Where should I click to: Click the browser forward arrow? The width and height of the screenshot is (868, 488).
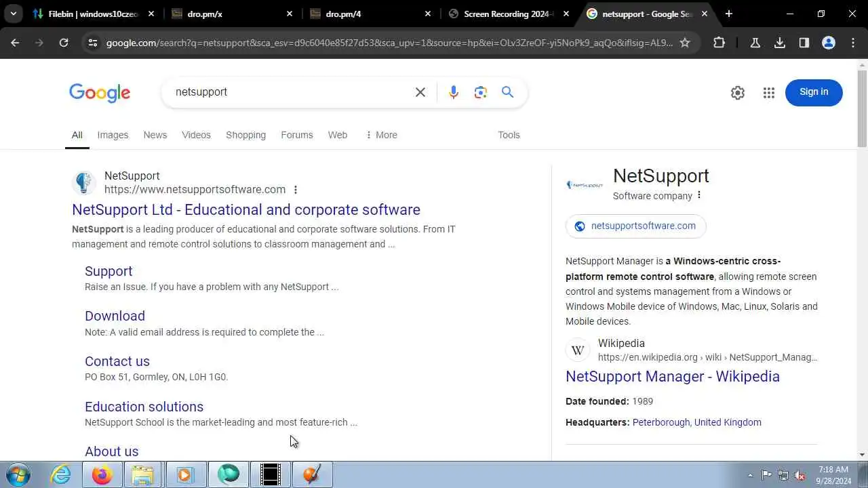[39, 43]
